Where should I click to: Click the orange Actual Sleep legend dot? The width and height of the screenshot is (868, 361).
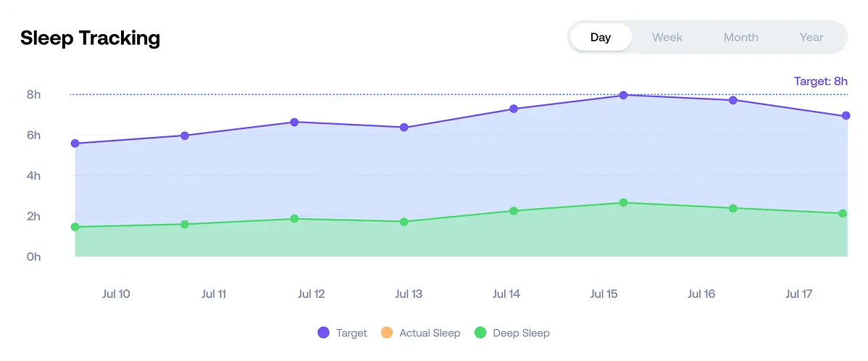point(387,333)
